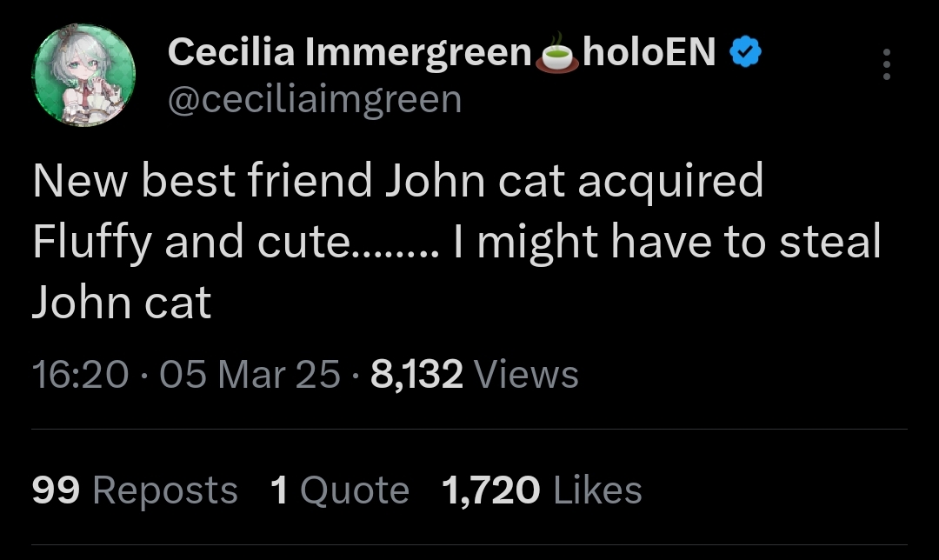This screenshot has width=939, height=560.
Task: Click the word "acquired" in the tweet
Action: click(x=669, y=183)
